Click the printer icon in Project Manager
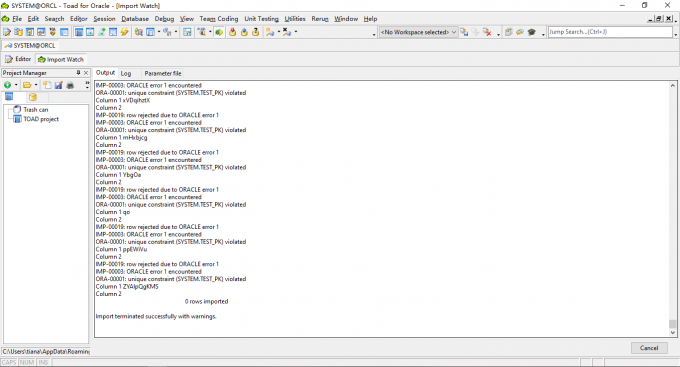The width and height of the screenshot is (680, 367). pos(70,85)
